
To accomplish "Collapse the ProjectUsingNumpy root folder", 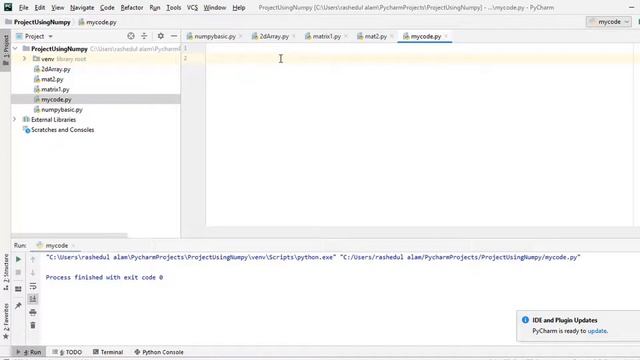I will pyautogui.click(x=15, y=49).
